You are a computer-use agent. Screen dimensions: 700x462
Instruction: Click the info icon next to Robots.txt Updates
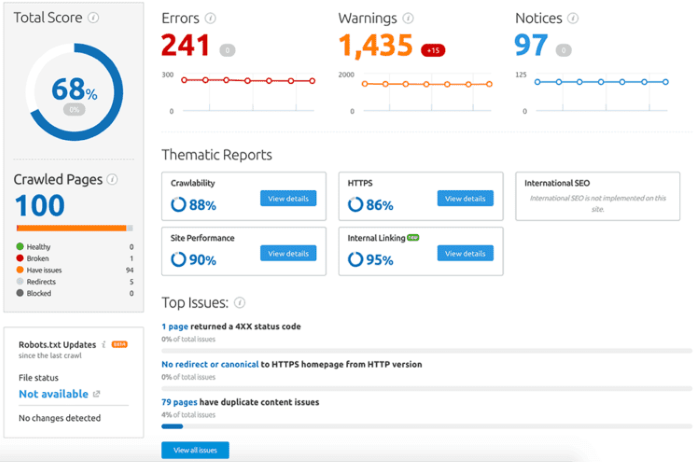pyautogui.click(x=104, y=344)
